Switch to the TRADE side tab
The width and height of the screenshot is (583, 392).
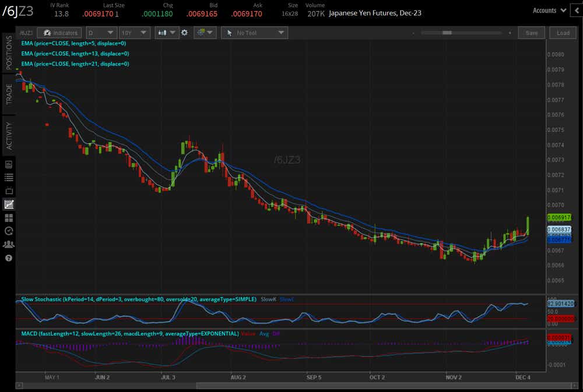pyautogui.click(x=9, y=94)
